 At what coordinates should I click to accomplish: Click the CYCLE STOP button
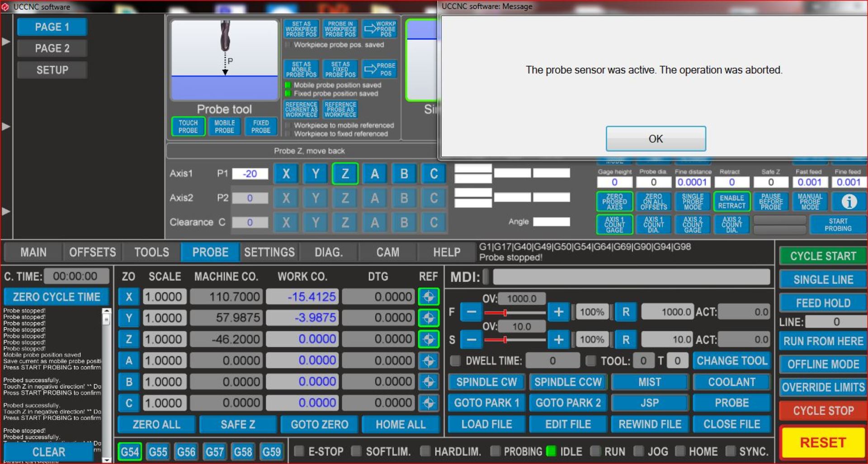pos(823,411)
